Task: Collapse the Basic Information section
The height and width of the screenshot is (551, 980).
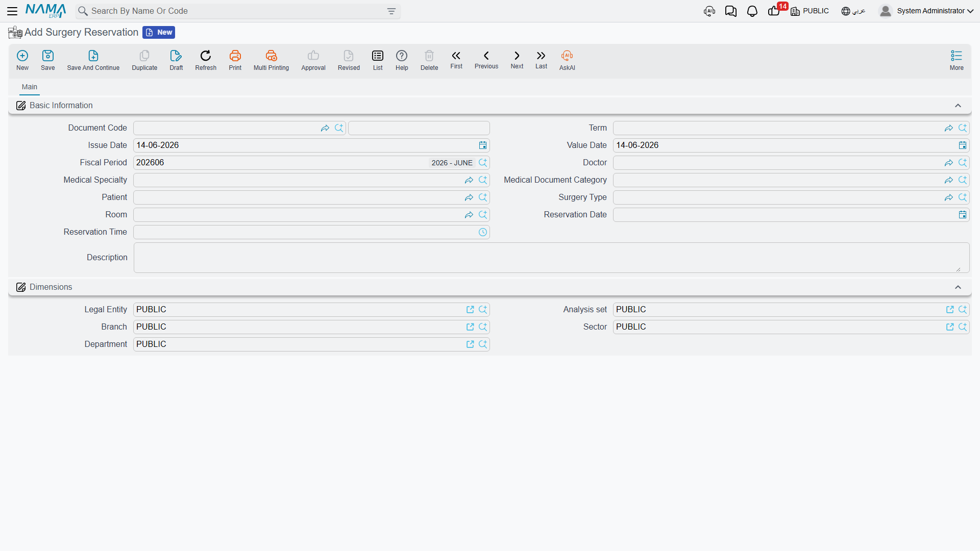Action: (x=958, y=106)
